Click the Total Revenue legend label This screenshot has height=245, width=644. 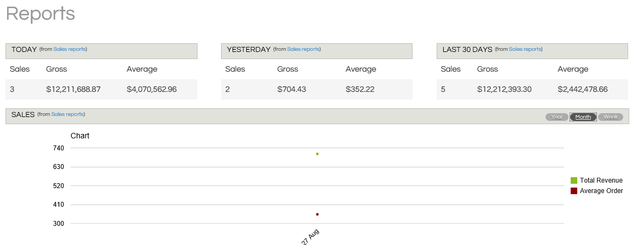point(601,180)
